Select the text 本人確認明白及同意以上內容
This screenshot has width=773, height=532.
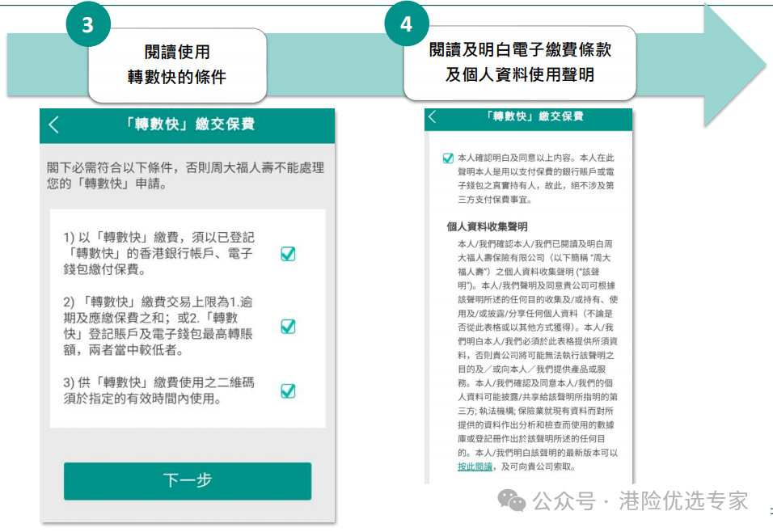[536, 179]
